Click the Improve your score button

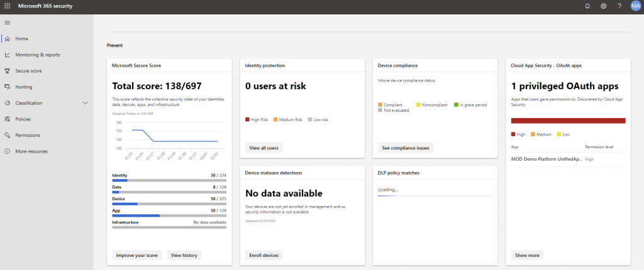(136, 255)
